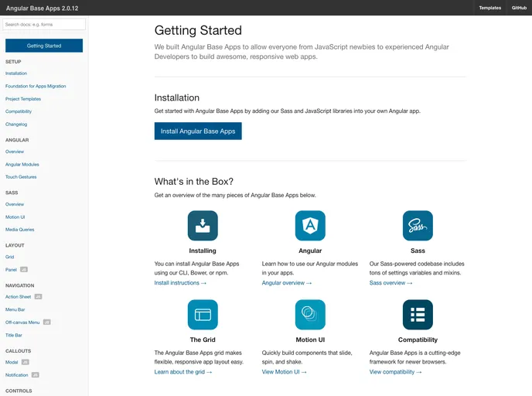Viewport: 532px width, 396px height.
Task: Click the Motion UI circles icon
Action: click(x=310, y=315)
